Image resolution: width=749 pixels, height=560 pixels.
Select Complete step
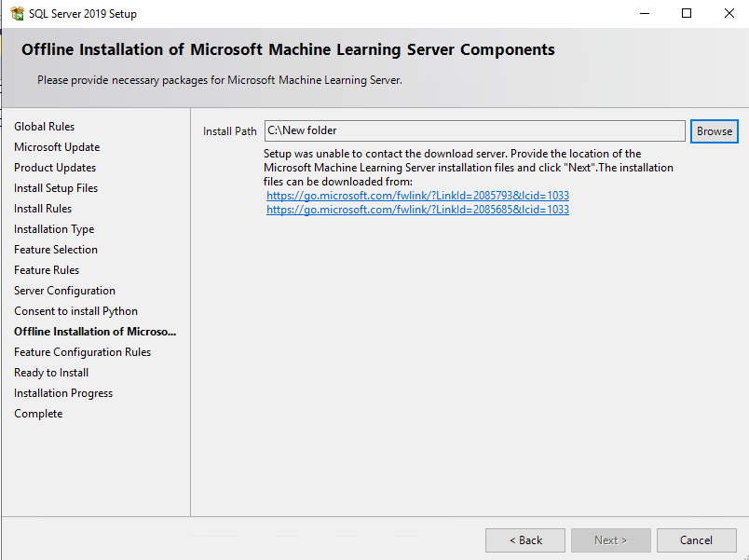click(38, 414)
